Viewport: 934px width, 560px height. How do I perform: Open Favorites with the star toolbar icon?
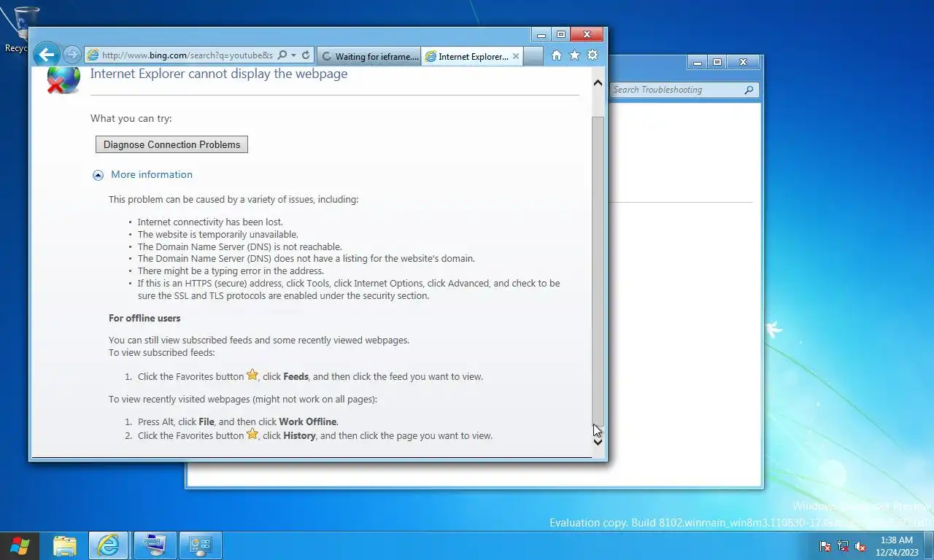[574, 55]
